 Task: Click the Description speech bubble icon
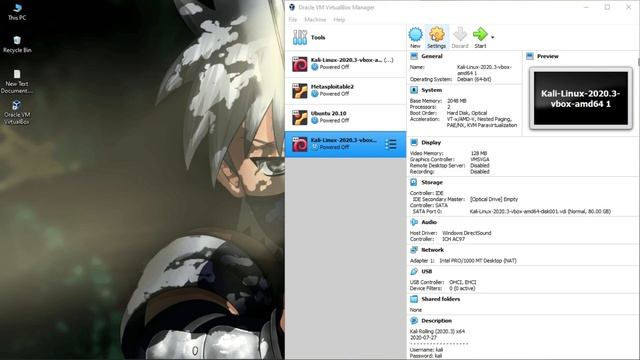click(x=414, y=321)
